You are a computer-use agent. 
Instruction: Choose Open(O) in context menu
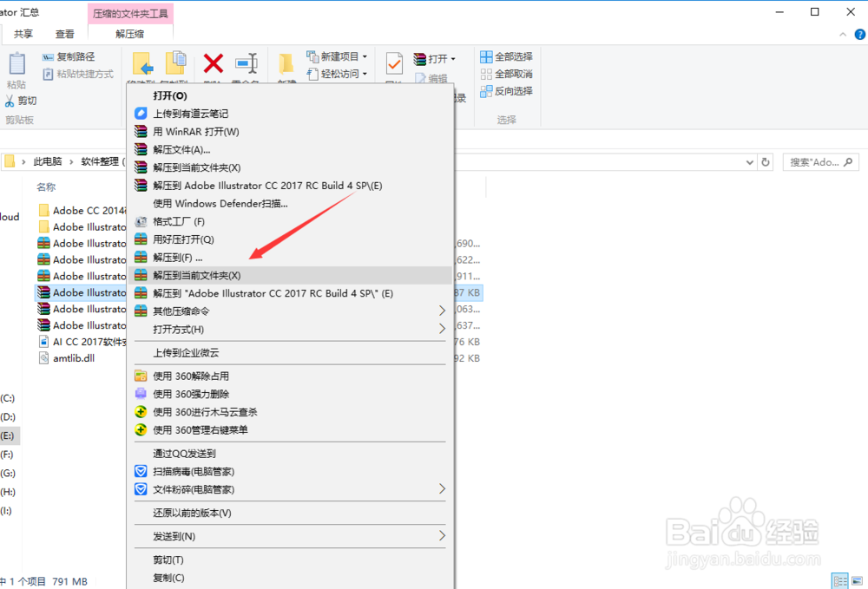point(290,95)
